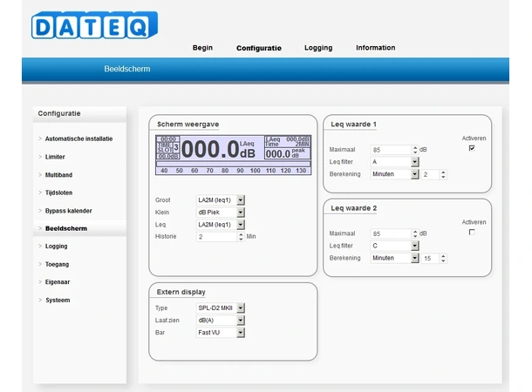
Task: Open the Bar dropdown showing Fast VU
Action: pyautogui.click(x=220, y=333)
